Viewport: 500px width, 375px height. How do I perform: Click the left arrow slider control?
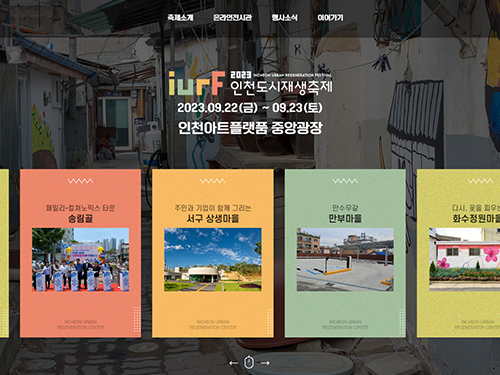point(234,363)
